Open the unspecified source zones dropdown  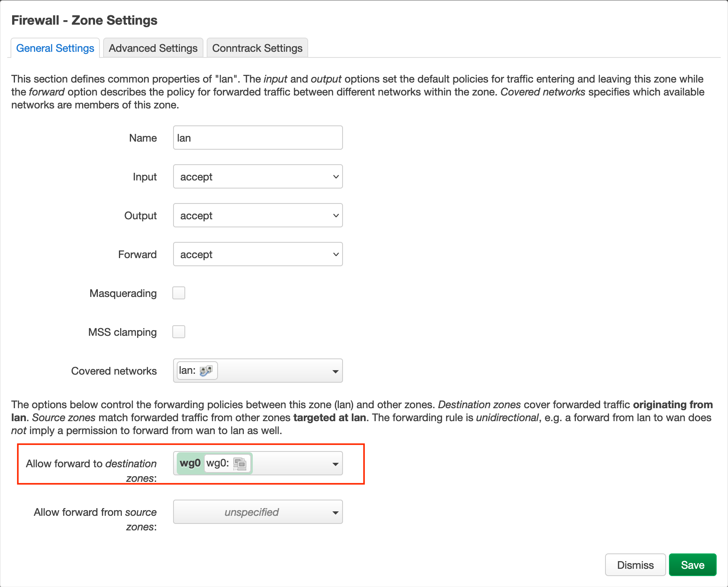(258, 512)
